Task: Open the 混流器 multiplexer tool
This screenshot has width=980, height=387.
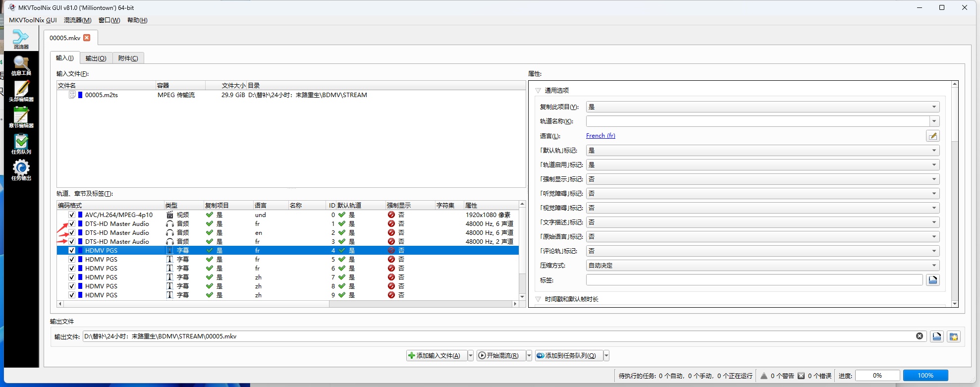Action: (21, 39)
